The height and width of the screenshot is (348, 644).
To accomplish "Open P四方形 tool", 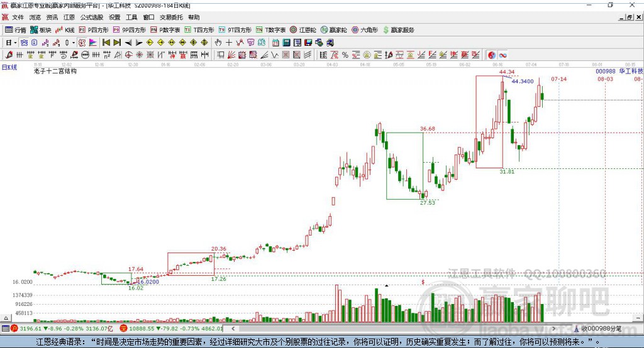I will pos(94,30).
